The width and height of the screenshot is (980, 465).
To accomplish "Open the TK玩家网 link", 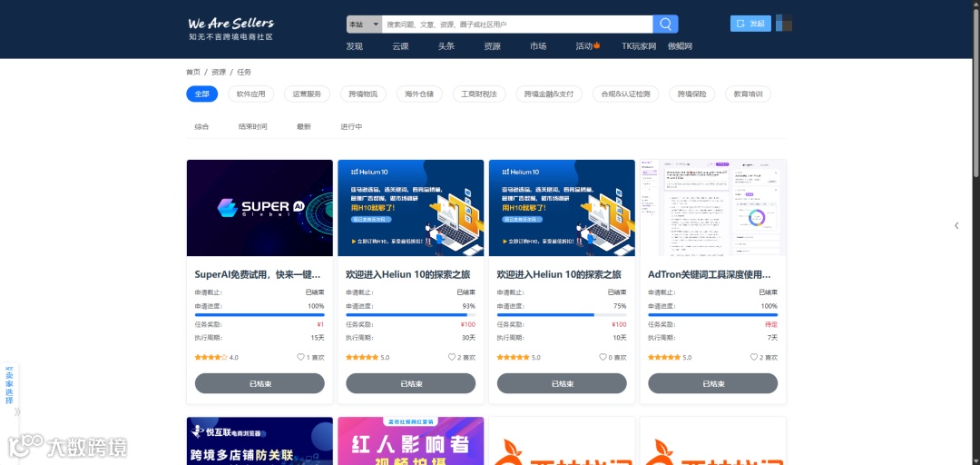I will point(639,46).
